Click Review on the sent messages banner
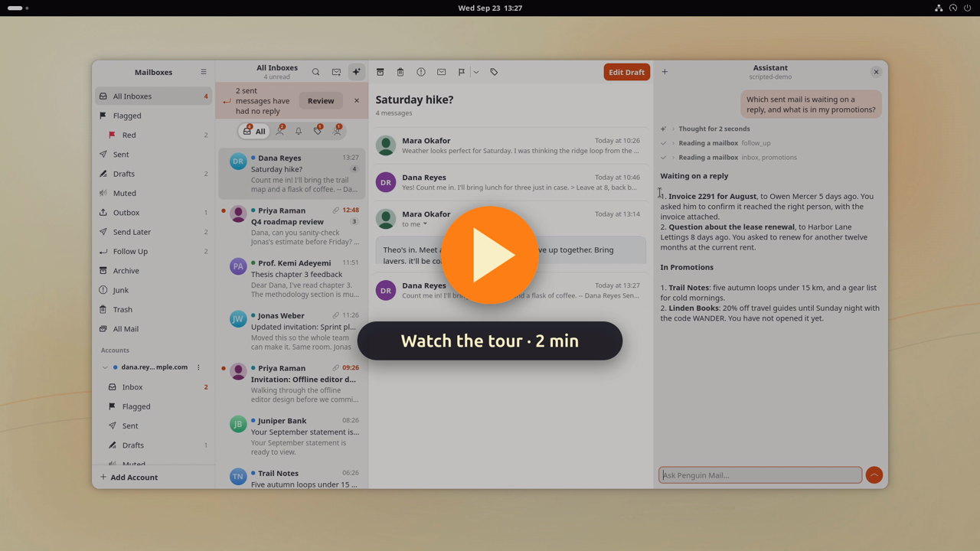The image size is (980, 551). pos(321,101)
